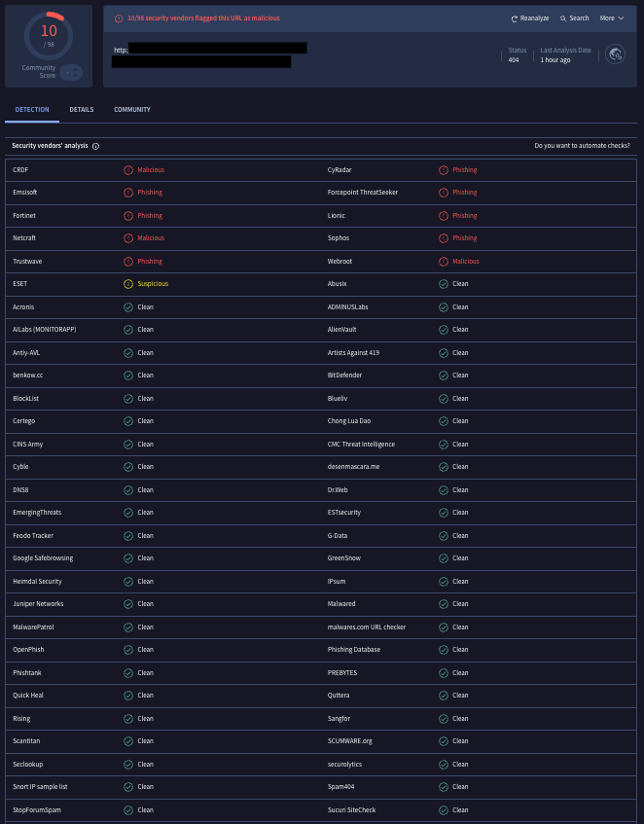644x824 pixels.
Task: Click Abusix's green Clean checkmark icon
Action: pyautogui.click(x=444, y=284)
